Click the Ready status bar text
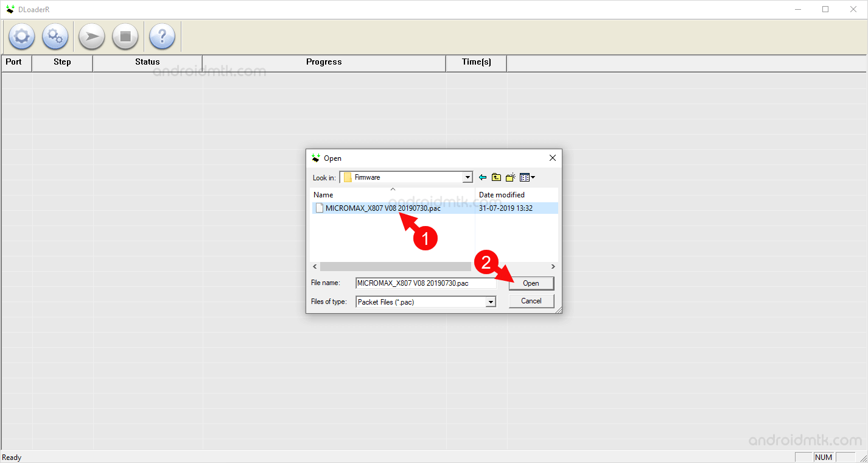The height and width of the screenshot is (463, 868). click(12, 458)
